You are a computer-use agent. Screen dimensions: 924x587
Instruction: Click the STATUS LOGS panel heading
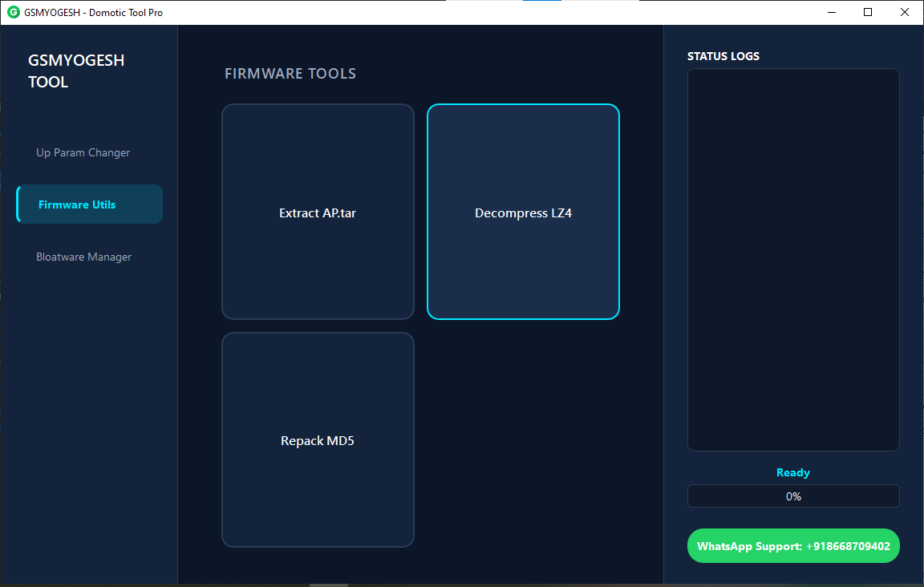(x=723, y=56)
